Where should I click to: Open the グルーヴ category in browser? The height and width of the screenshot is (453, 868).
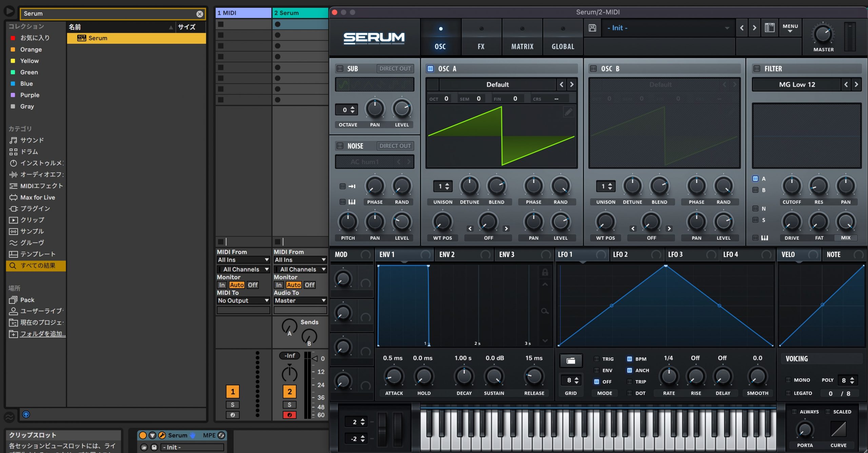tap(27, 243)
